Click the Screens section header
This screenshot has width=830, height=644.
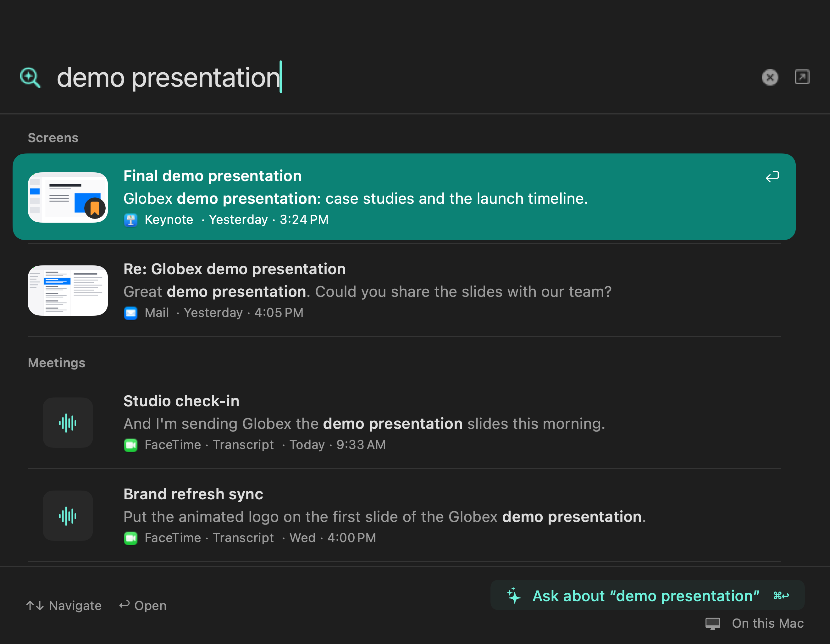[x=53, y=138]
